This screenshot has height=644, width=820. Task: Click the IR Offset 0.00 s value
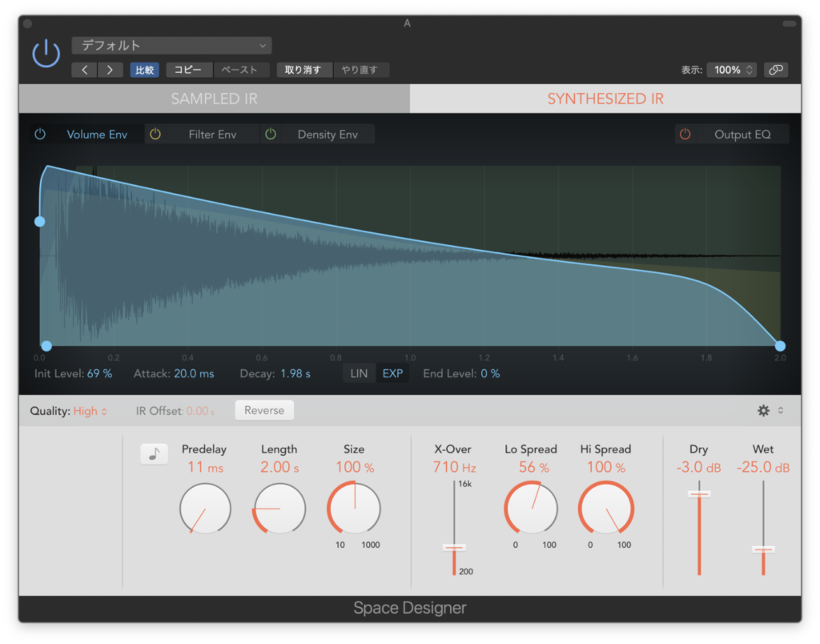click(199, 411)
